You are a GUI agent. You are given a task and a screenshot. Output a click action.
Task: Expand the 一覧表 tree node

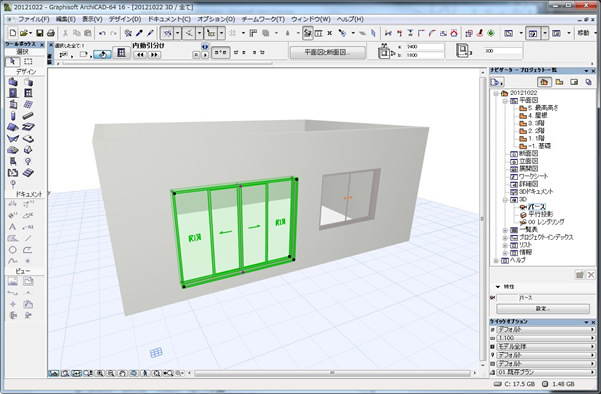pyautogui.click(x=505, y=230)
